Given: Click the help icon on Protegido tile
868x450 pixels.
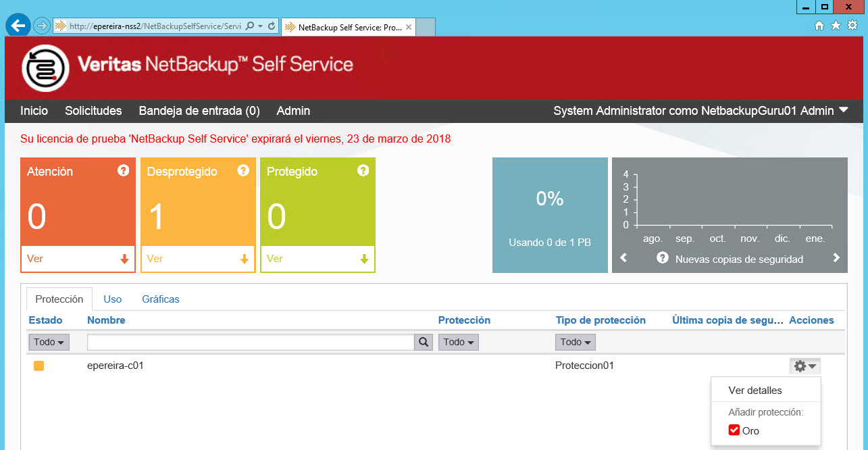Looking at the screenshot, I should (363, 170).
